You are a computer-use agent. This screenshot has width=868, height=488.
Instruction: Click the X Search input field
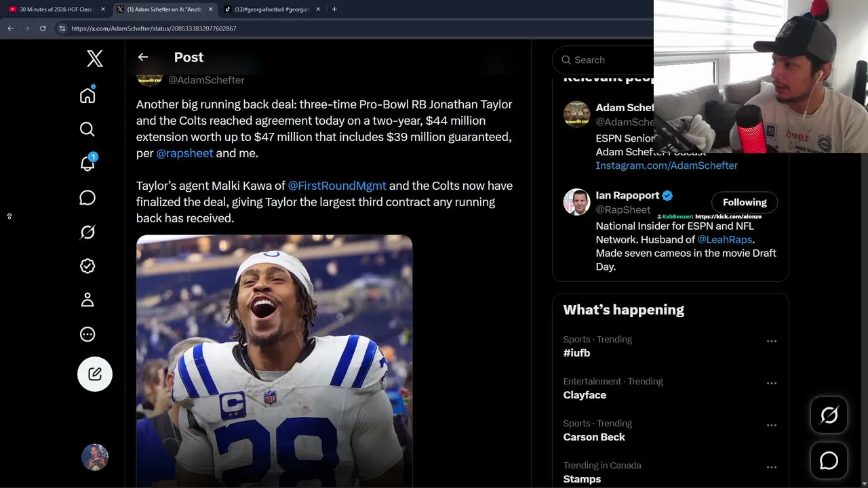click(x=604, y=60)
